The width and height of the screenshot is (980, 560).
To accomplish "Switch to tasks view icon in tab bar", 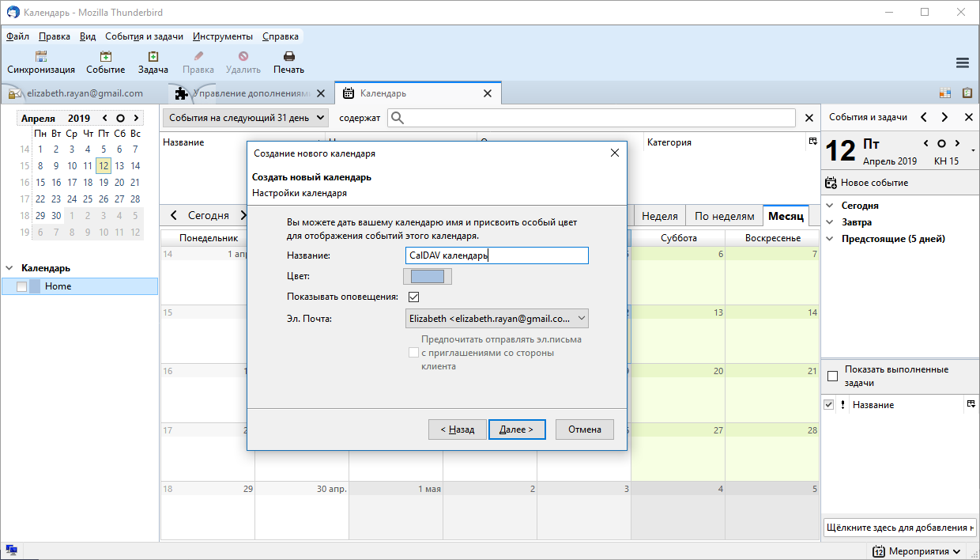I will point(967,93).
